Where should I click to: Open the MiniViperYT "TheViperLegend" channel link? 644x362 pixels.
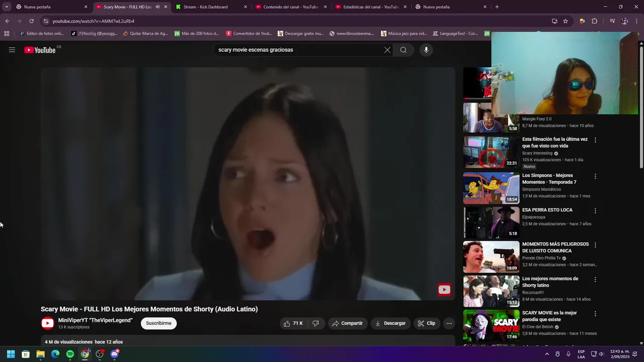(95, 320)
